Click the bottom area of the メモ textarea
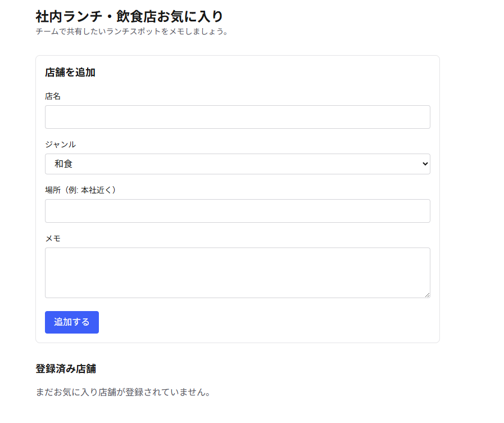The image size is (504, 423). point(238,291)
